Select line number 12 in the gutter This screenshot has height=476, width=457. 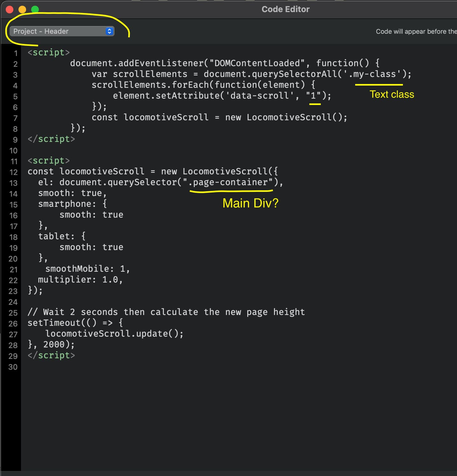coord(13,172)
